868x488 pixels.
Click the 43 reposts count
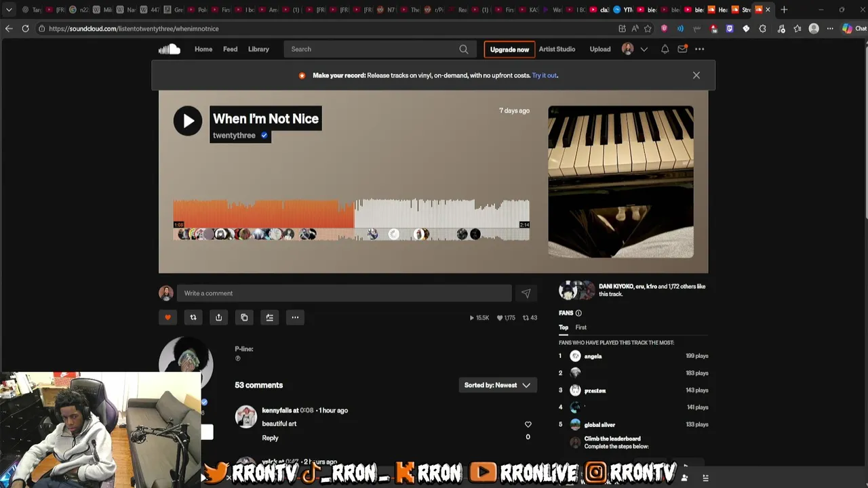530,318
